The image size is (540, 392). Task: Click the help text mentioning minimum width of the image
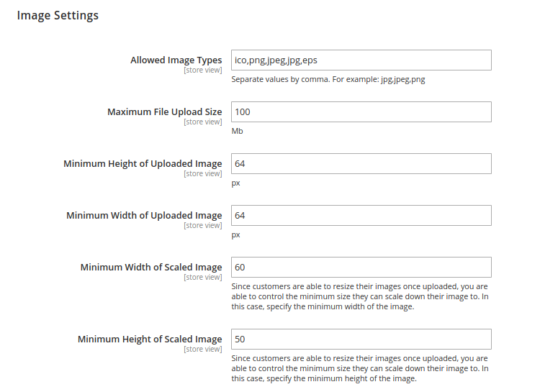tap(360, 296)
